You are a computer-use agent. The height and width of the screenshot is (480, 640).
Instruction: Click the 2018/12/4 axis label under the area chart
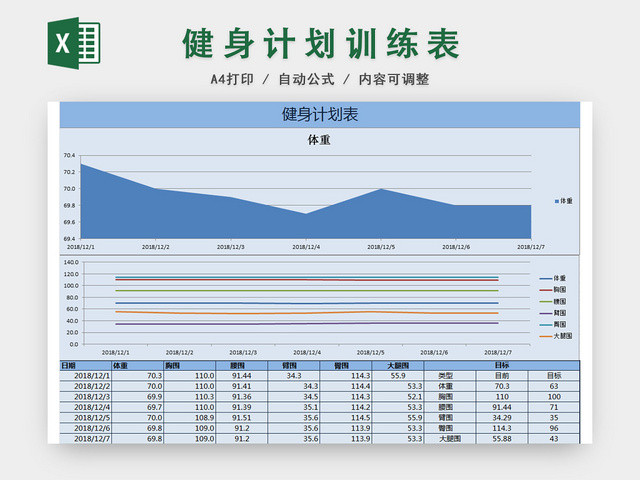[306, 247]
